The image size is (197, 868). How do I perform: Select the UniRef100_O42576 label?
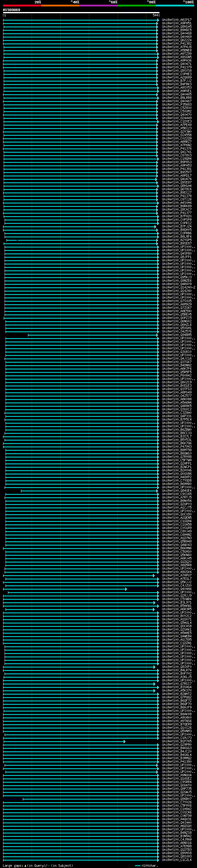(176, 332)
